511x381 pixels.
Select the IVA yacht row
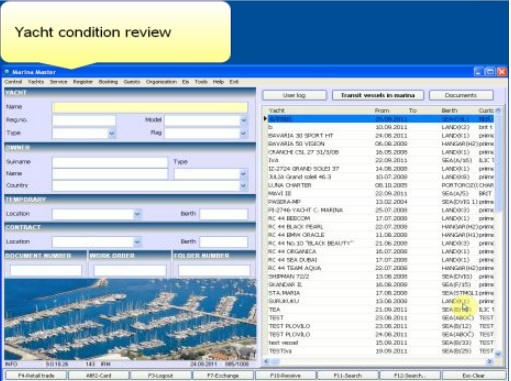click(x=380, y=160)
